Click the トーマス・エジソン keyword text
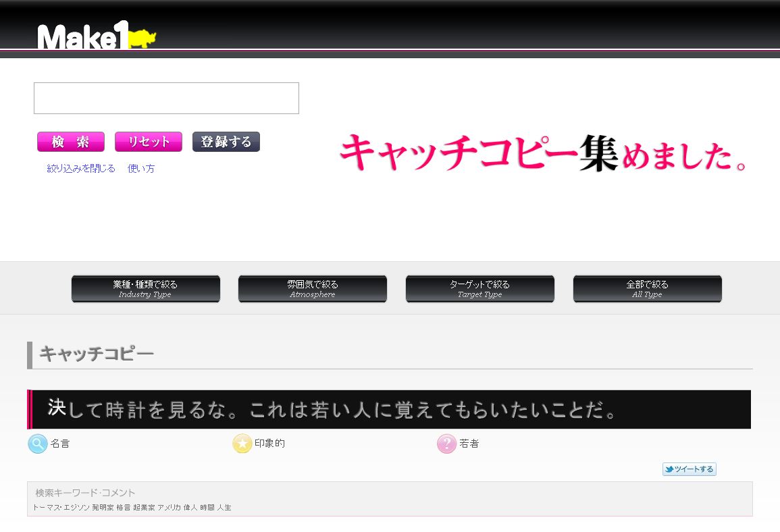 pos(61,507)
